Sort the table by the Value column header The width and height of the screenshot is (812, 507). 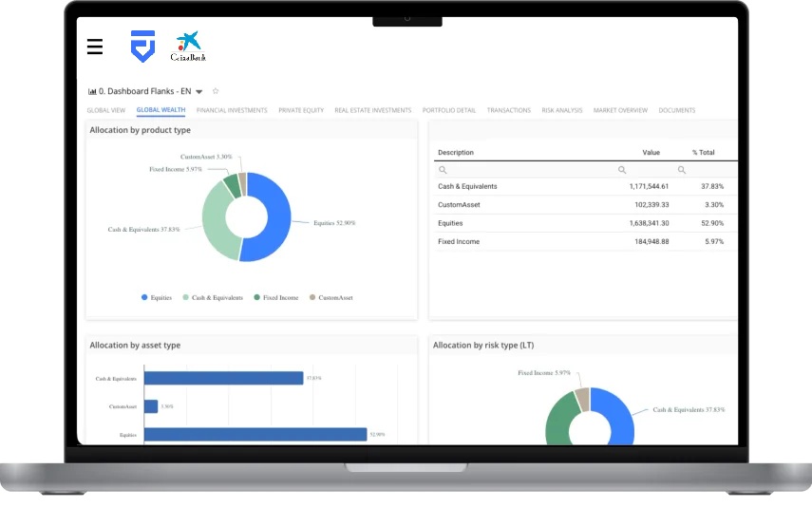click(651, 152)
